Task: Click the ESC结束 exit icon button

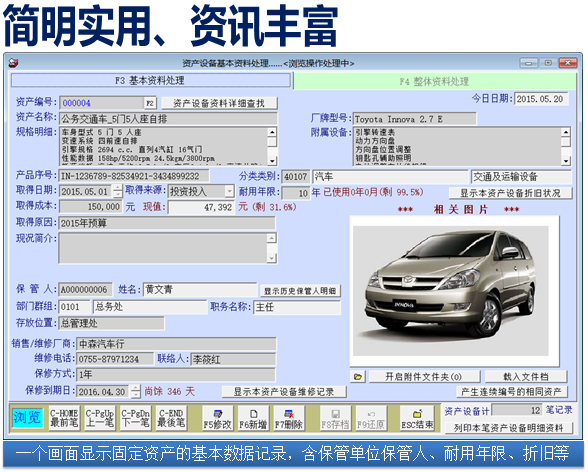Action: (x=417, y=418)
